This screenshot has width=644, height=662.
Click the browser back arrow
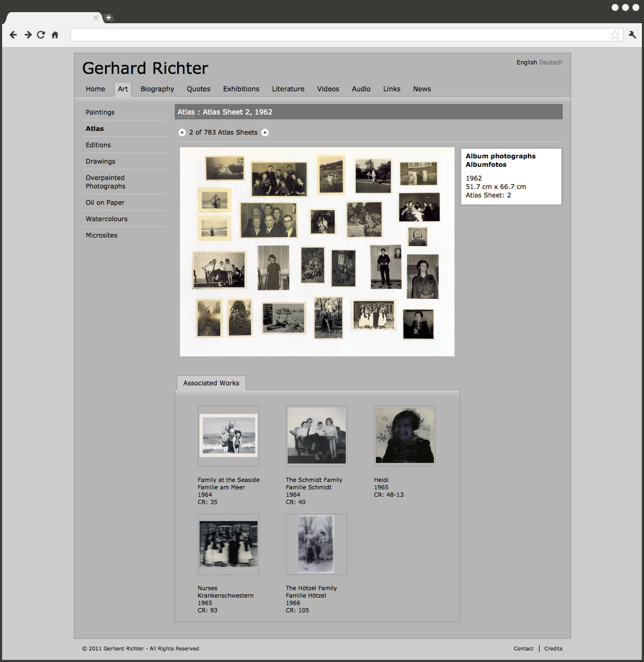pyautogui.click(x=13, y=35)
